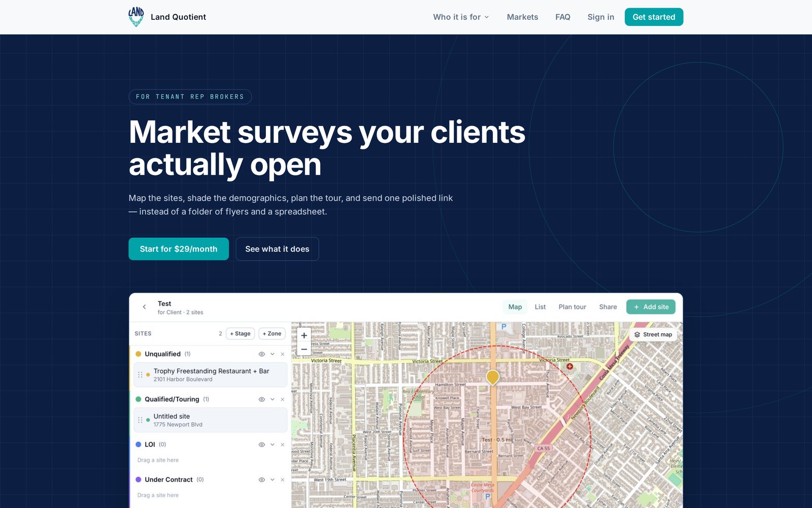Viewport: 812px width, 508px height.
Task: Click the blue LOI color dot
Action: 138,444
